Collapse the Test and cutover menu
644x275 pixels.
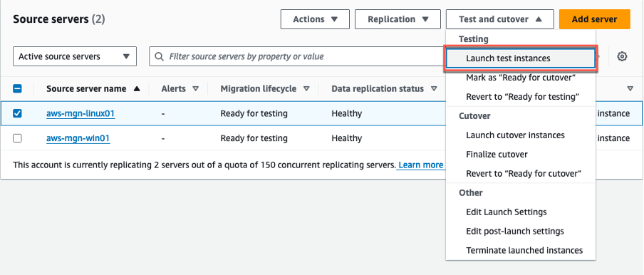tap(500, 19)
